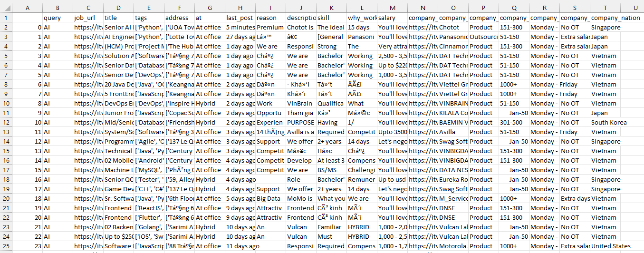This screenshot has height=253, width=644.
Task: Click index cell '23' in column A
Action: [x=27, y=246]
